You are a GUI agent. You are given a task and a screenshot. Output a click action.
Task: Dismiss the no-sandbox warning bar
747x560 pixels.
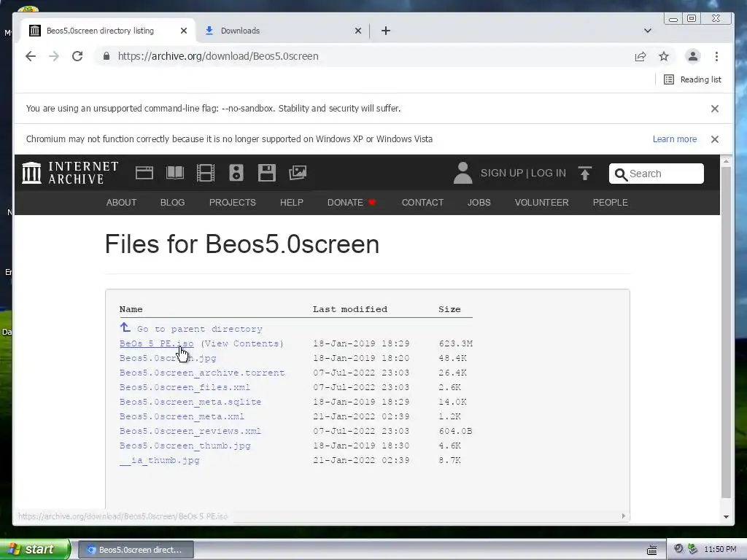715,109
